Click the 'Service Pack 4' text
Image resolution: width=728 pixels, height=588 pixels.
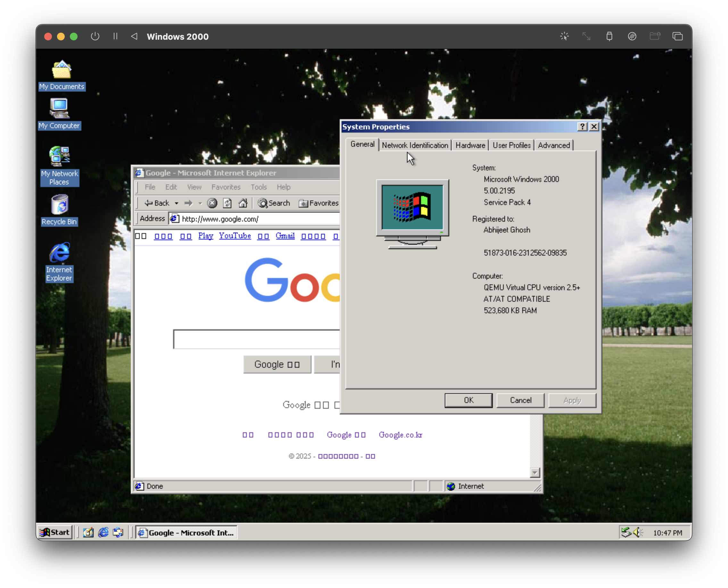(x=507, y=202)
